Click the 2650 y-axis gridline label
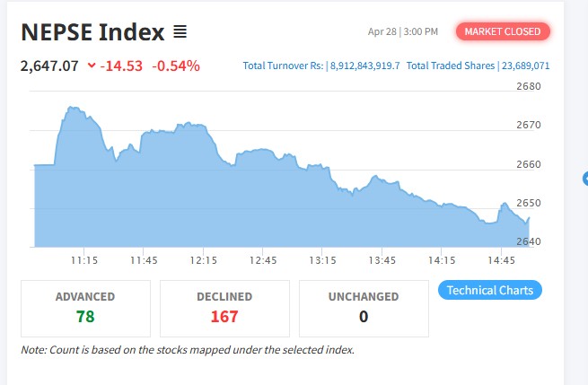Image resolution: width=588 pixels, height=385 pixels. pos(529,203)
